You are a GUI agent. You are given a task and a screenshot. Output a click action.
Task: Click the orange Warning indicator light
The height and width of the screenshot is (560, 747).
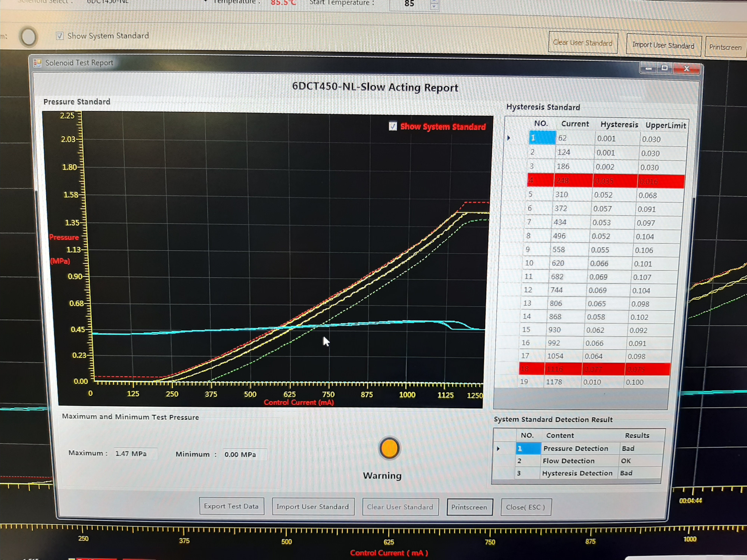[x=389, y=448]
